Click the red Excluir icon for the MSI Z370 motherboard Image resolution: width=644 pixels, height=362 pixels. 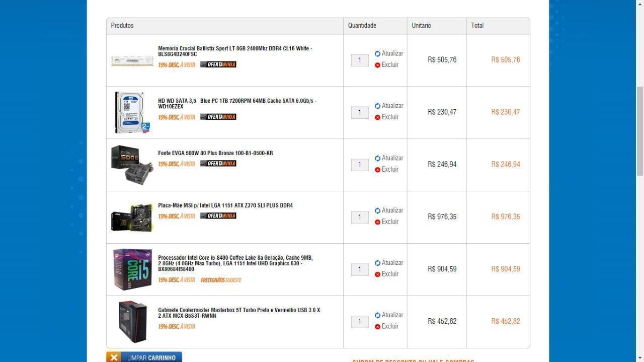(377, 222)
